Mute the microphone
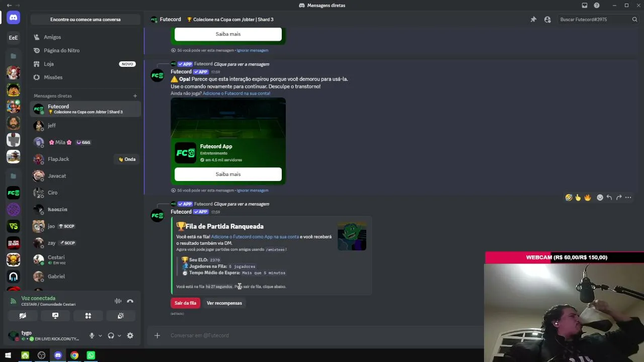Image resolution: width=644 pixels, height=362 pixels. (x=92, y=336)
